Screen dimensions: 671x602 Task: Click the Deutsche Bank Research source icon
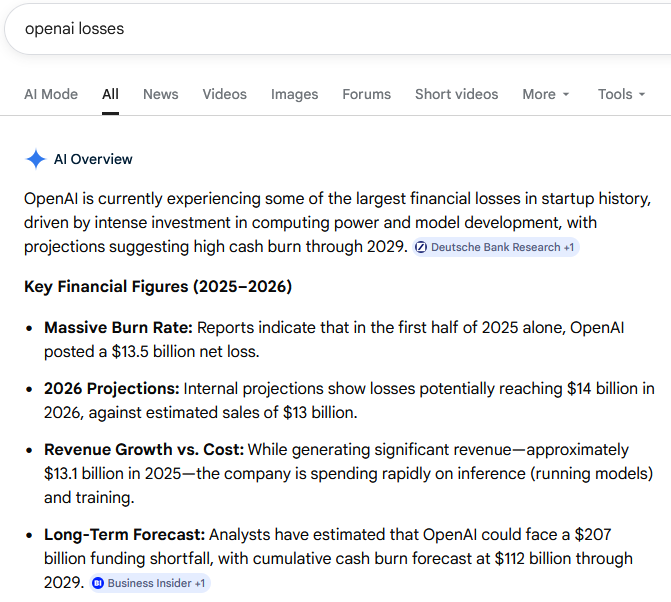coord(421,247)
